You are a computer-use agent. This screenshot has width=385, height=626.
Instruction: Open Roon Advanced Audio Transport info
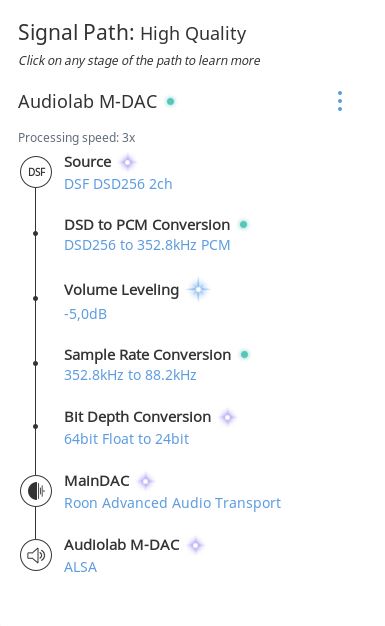(x=173, y=503)
